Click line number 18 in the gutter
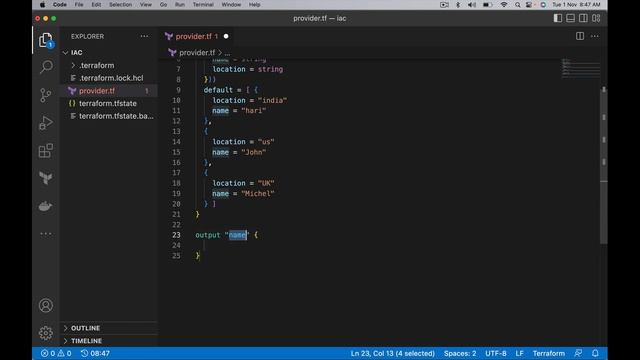Viewport: 640px width, 360px height. tap(176, 183)
